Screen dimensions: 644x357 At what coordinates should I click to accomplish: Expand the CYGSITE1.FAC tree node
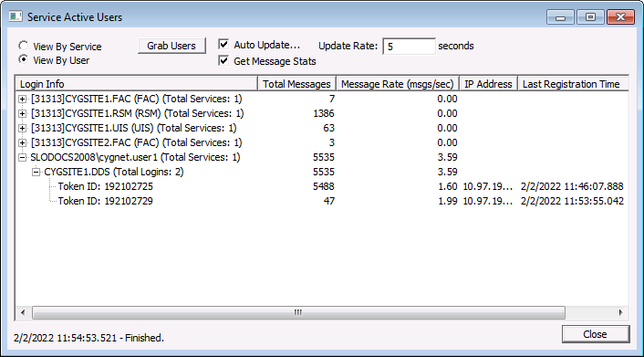[x=23, y=100]
